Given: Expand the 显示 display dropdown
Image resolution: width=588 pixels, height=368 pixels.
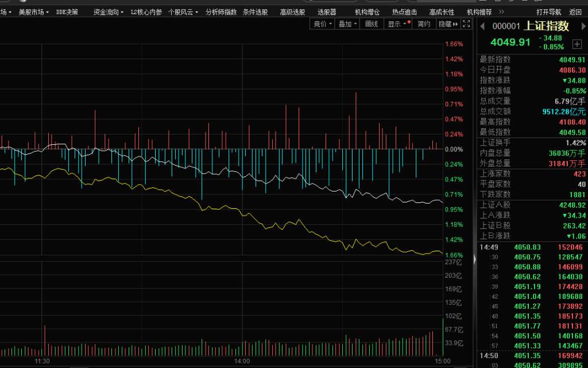Looking at the screenshot, I should pos(397,24).
